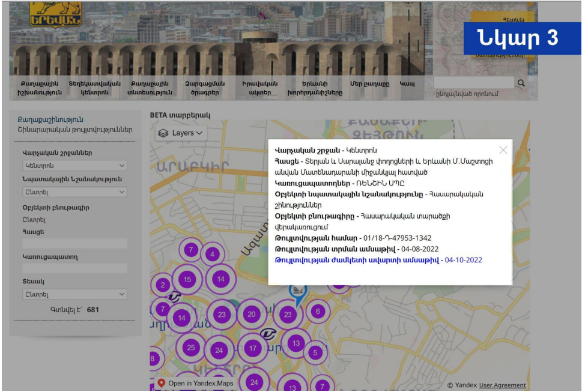Select the Իրավական ակտեր menu item
582x392 pixels.
[x=259, y=88]
